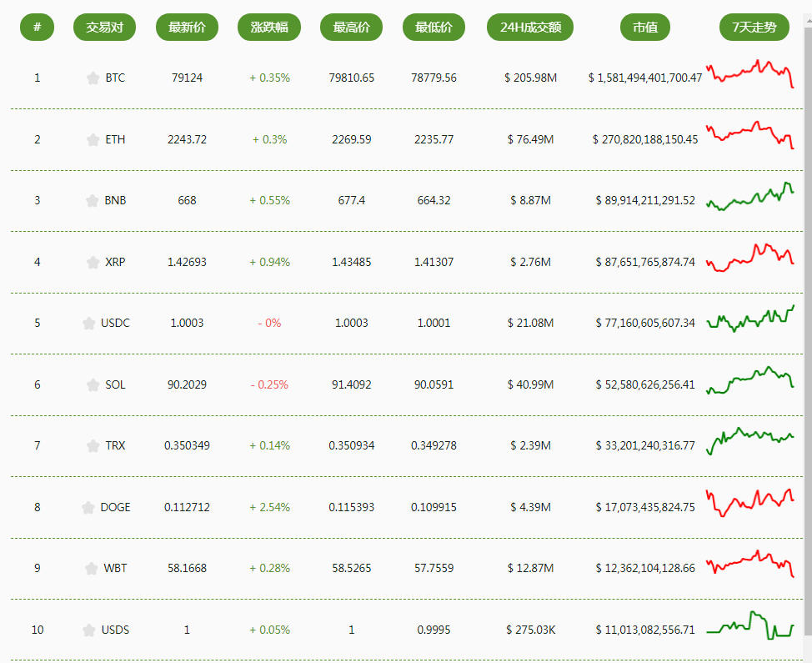Select the BTC pair name
812x663 pixels.
(115, 78)
